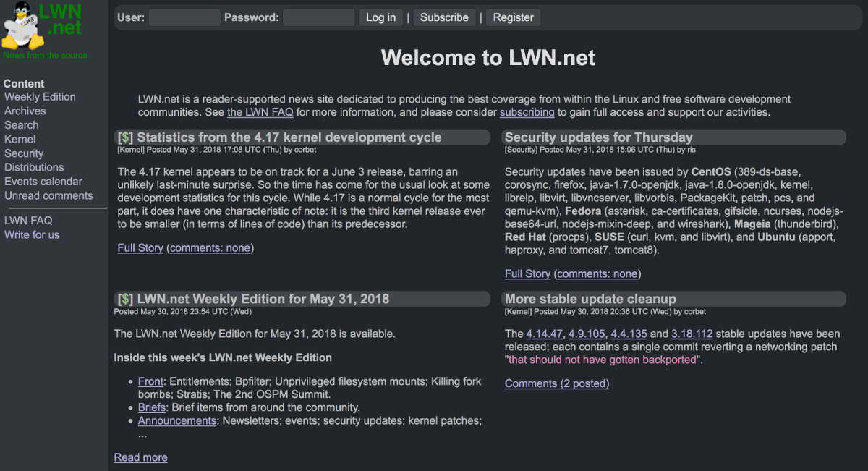Image resolution: width=868 pixels, height=471 pixels.
Task: Open 'comments: none' under kernel statistics article
Action: [x=210, y=247]
